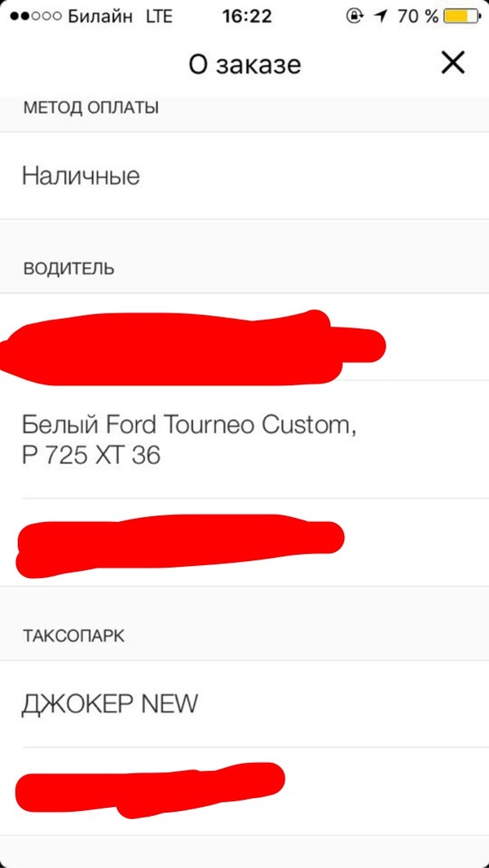The height and width of the screenshot is (868, 489).
Task: Tap the Белый Ford Tourneo Custom text
Action: 189,424
